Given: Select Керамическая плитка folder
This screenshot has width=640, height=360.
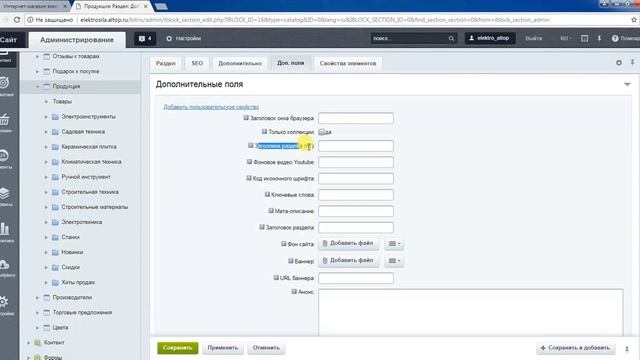Looking at the screenshot, I should pyautogui.click(x=89, y=147).
